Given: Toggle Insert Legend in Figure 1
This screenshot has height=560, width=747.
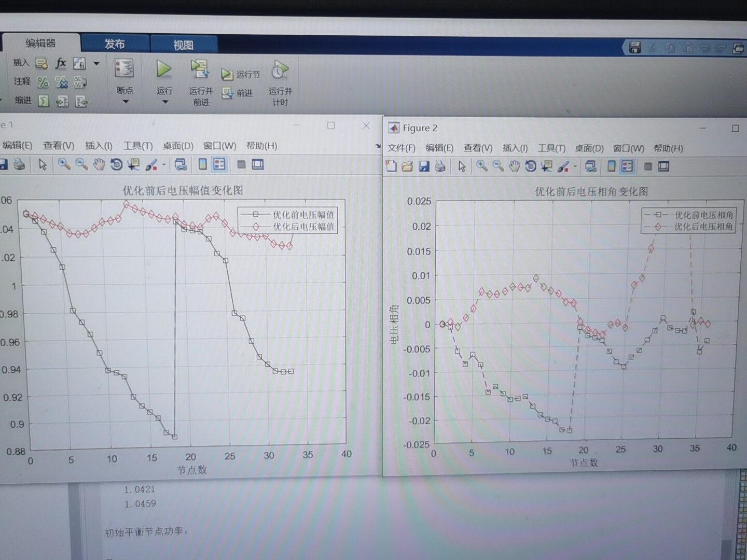Looking at the screenshot, I should (x=219, y=164).
